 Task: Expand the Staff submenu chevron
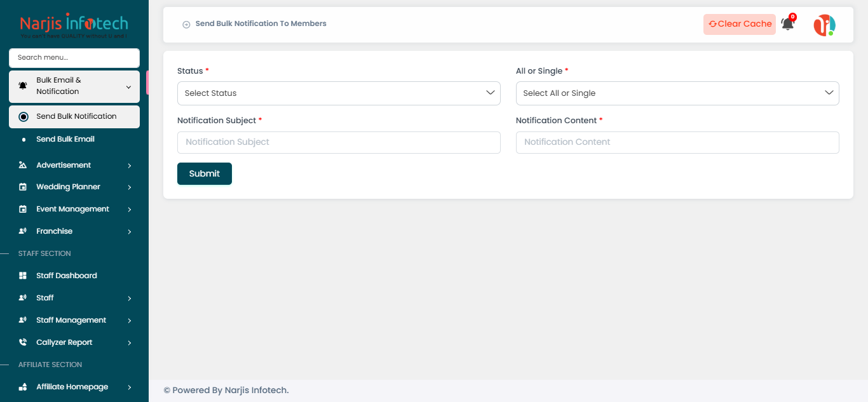point(129,298)
